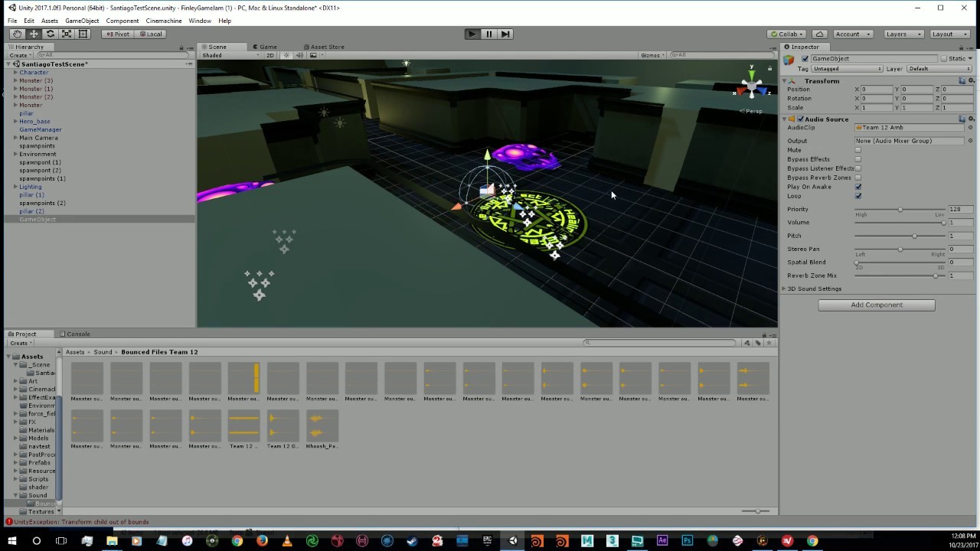Click the Spatial Blend slider handle
Viewport: 980px width, 551px height.
[x=857, y=262]
